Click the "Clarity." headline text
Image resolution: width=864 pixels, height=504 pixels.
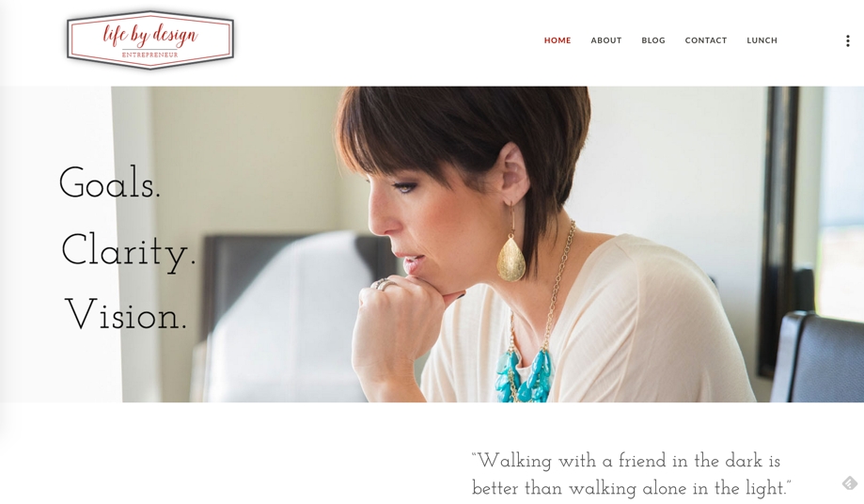[129, 252]
